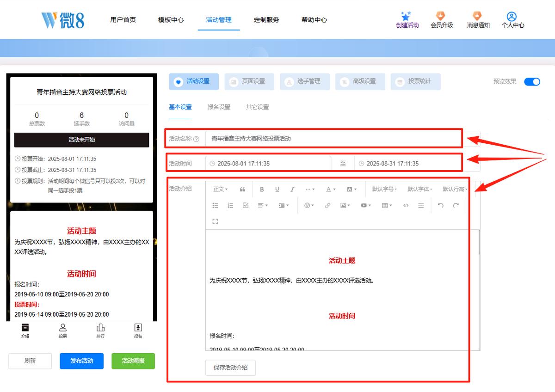Open 创建活动 from the top bar
This screenshot has width=555, height=392.
[407, 20]
